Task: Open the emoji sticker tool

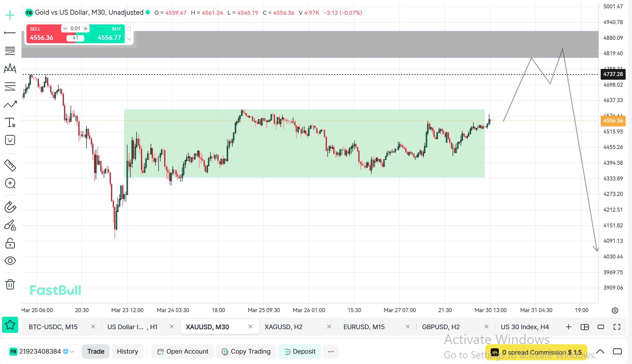Action: pyautogui.click(x=10, y=140)
